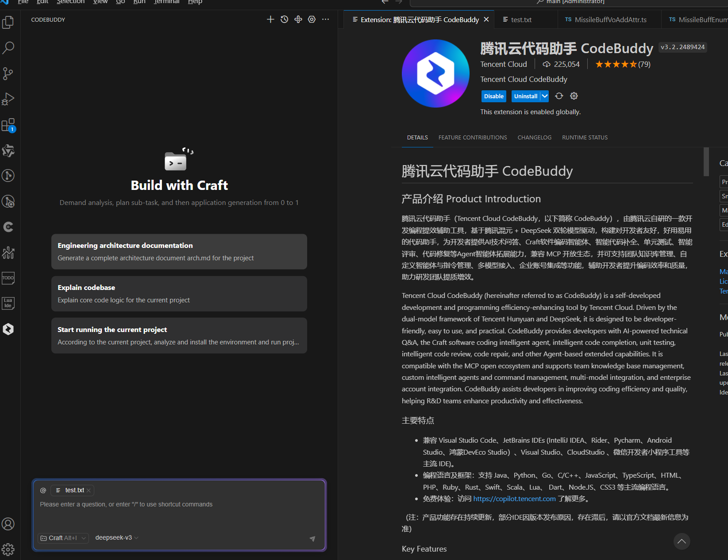
Task: Open the Lua Ide view in activity bar
Action: (x=8, y=303)
